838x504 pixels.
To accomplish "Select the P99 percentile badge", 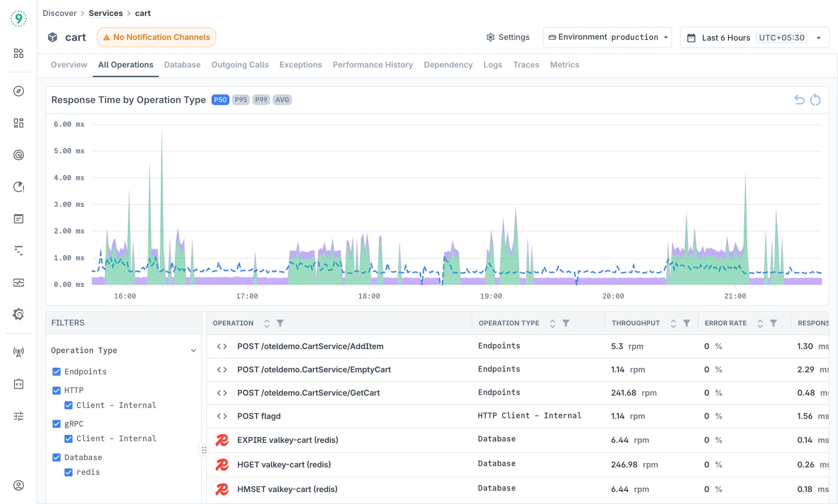I will coord(261,100).
